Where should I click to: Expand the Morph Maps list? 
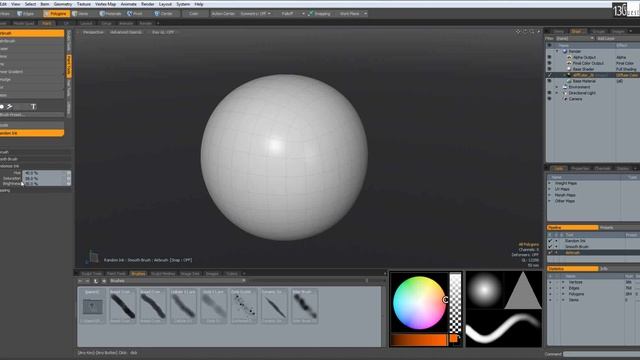click(549, 195)
